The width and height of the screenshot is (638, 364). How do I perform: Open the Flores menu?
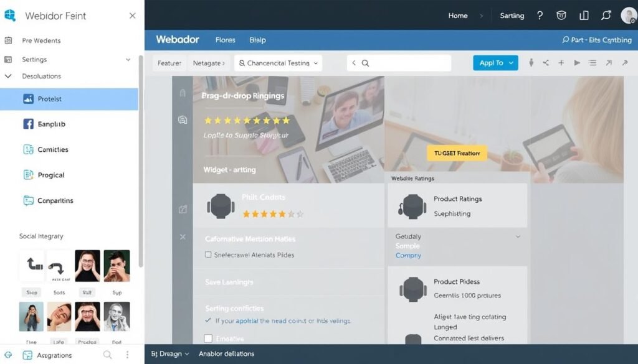225,40
